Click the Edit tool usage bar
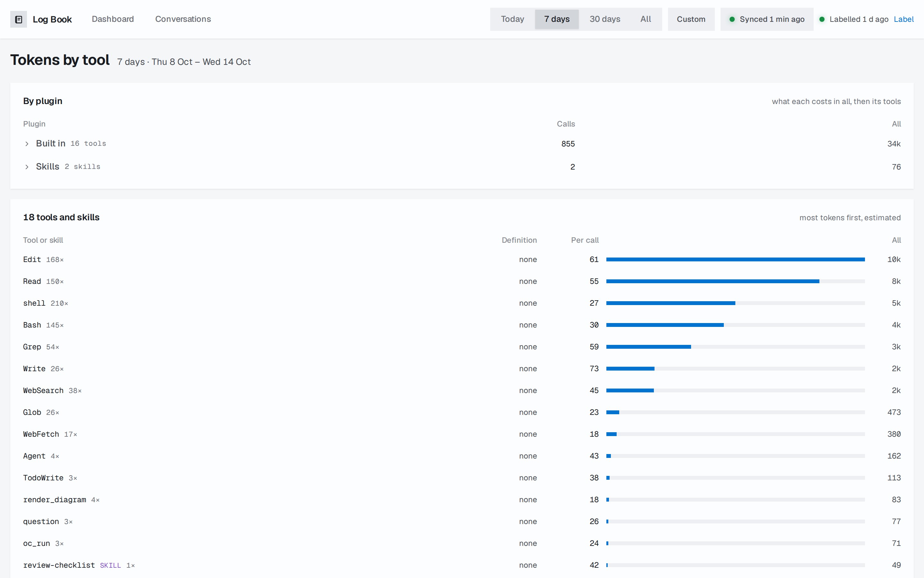 pos(735,259)
